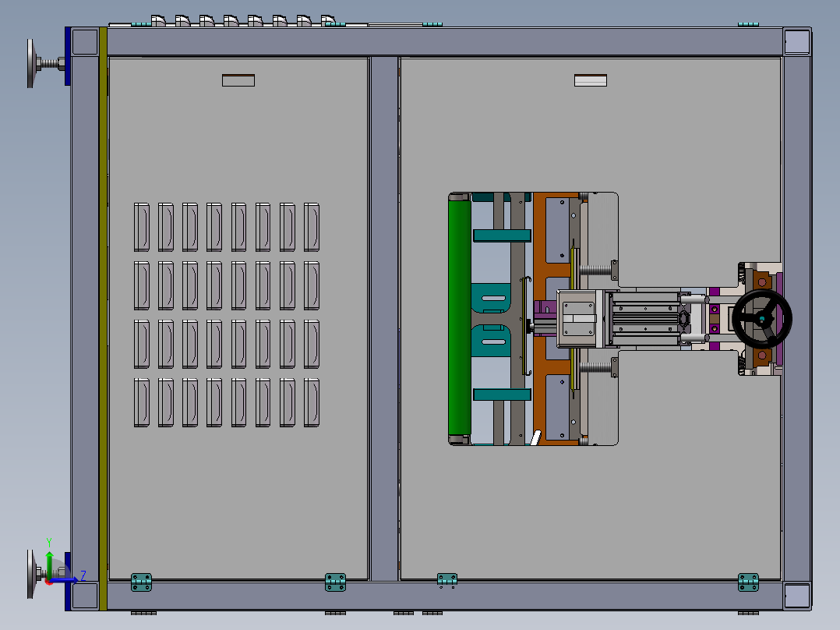
Task: Select the small white pin near the orange frame
Action: coord(536,437)
